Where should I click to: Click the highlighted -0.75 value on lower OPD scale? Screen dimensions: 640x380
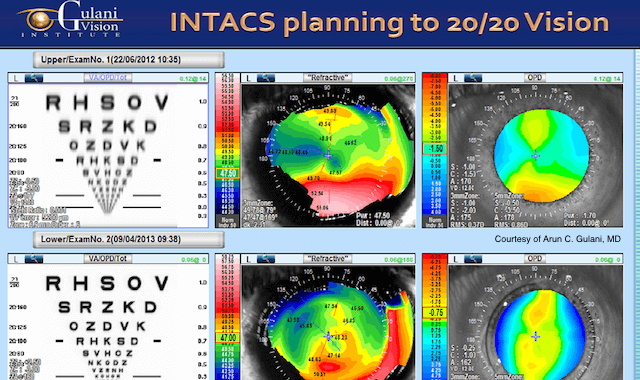pyautogui.click(x=435, y=313)
